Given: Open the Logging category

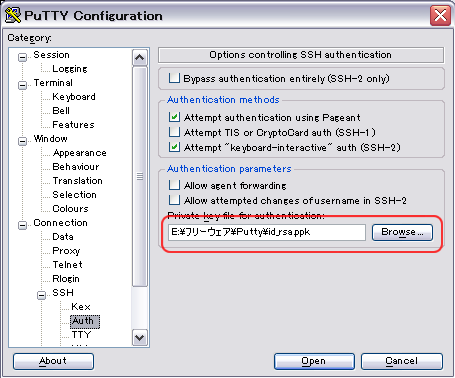Looking at the screenshot, I should pos(70,69).
